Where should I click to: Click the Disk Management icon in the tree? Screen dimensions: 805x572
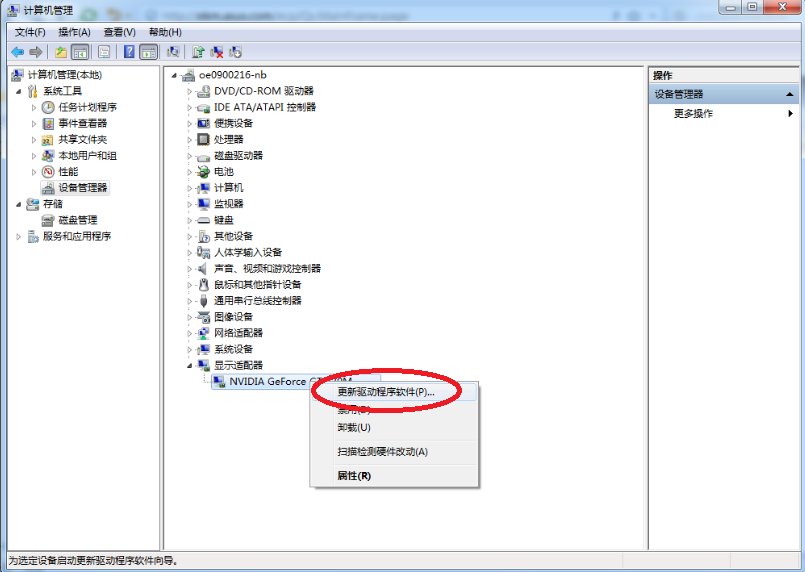point(48,220)
